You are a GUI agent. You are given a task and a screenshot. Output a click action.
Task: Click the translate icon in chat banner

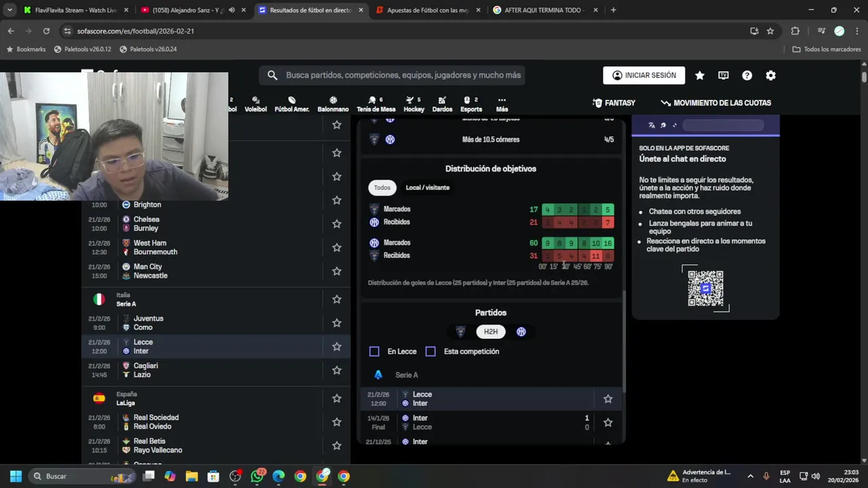pyautogui.click(x=652, y=125)
